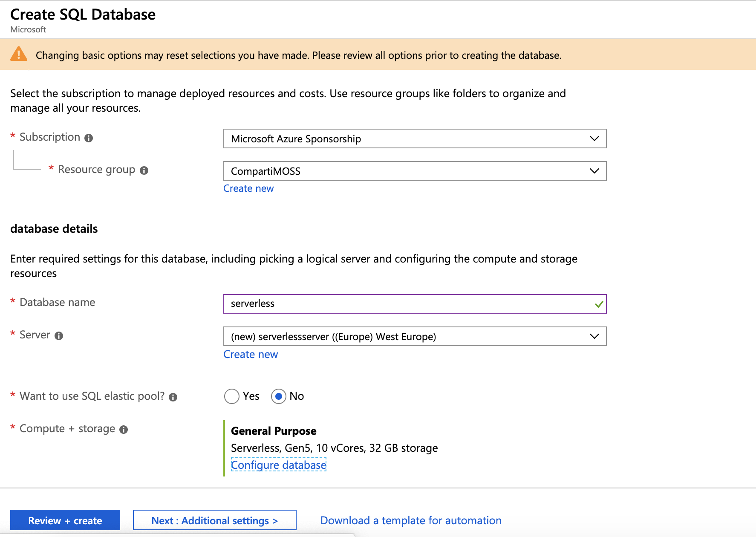Click inside the Database name field
The height and width of the screenshot is (537, 756).
(384, 304)
